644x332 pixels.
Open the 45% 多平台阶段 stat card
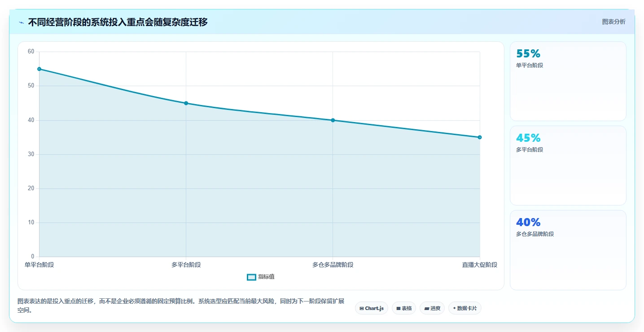pyautogui.click(x=568, y=166)
